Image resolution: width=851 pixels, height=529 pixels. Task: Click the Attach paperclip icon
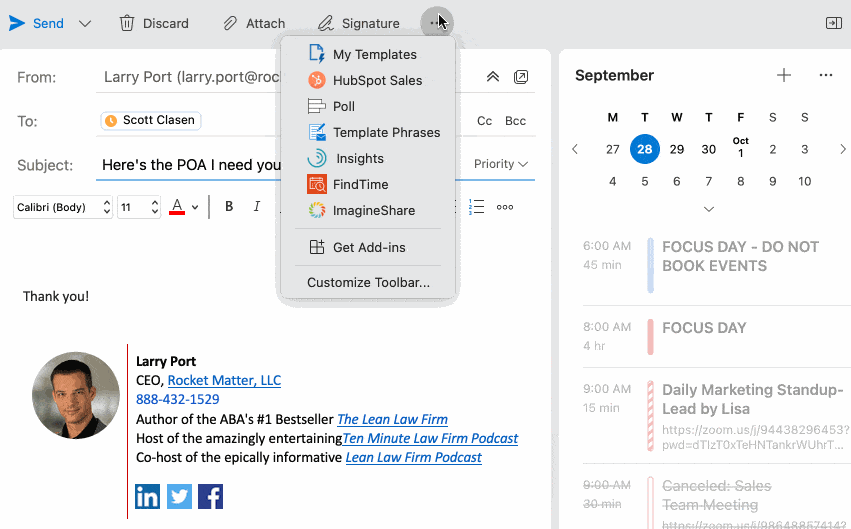pos(230,23)
